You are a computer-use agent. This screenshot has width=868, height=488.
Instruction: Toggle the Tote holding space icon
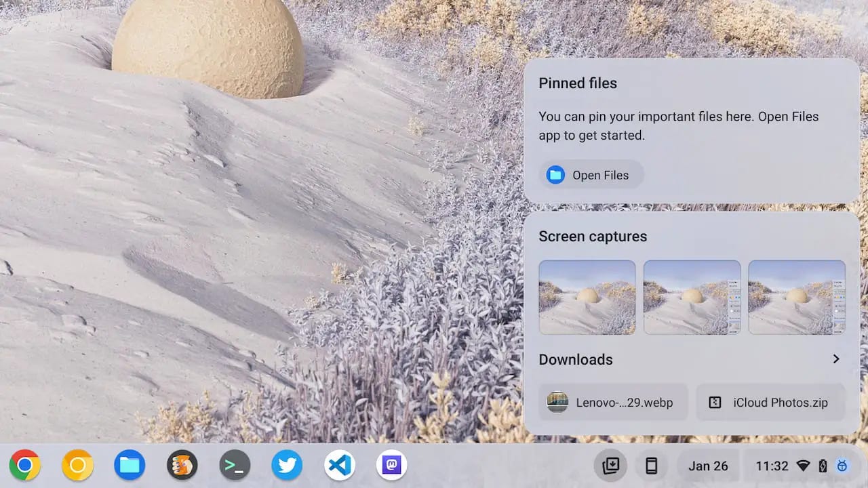(x=610, y=466)
